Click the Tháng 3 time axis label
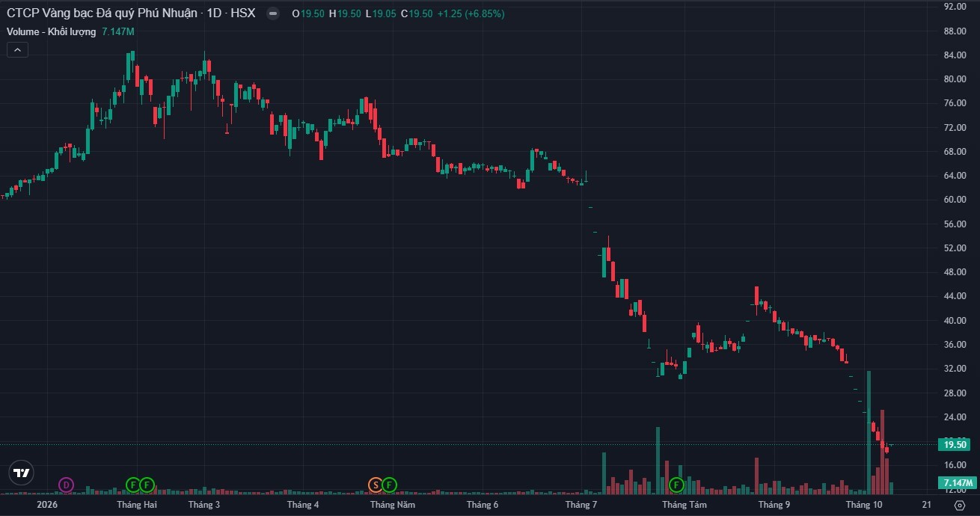The image size is (980, 516). [x=204, y=505]
